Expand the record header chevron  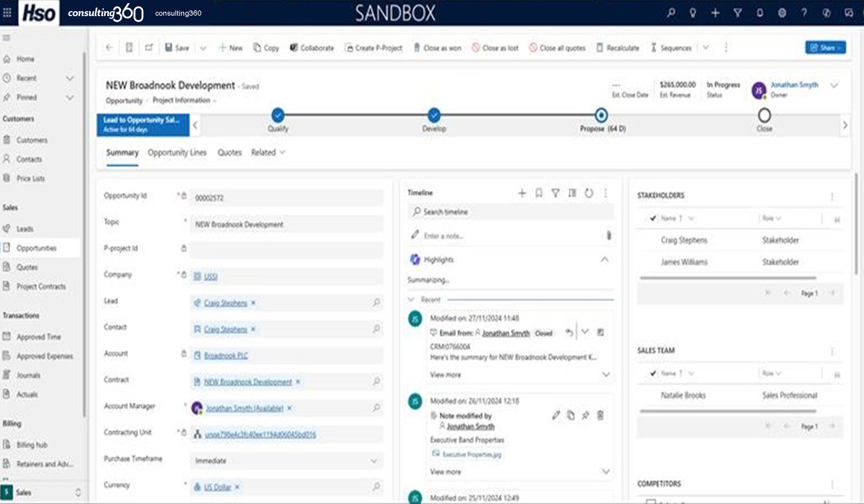point(834,85)
